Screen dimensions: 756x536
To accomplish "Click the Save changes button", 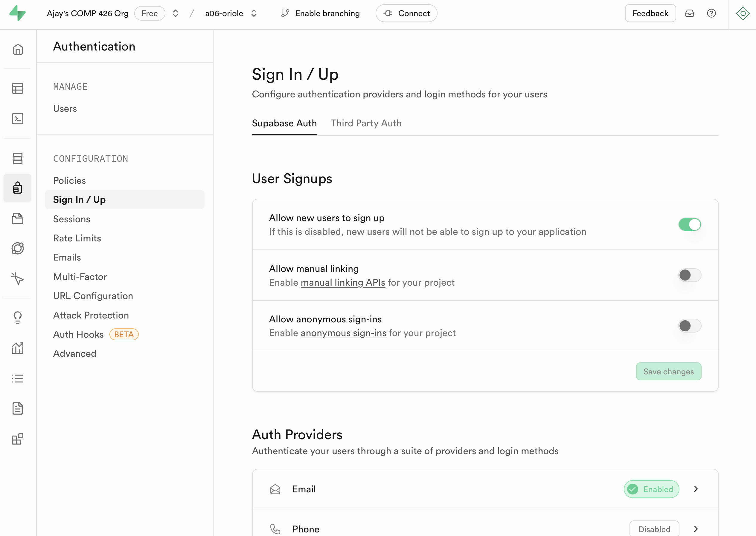I will [x=668, y=372].
